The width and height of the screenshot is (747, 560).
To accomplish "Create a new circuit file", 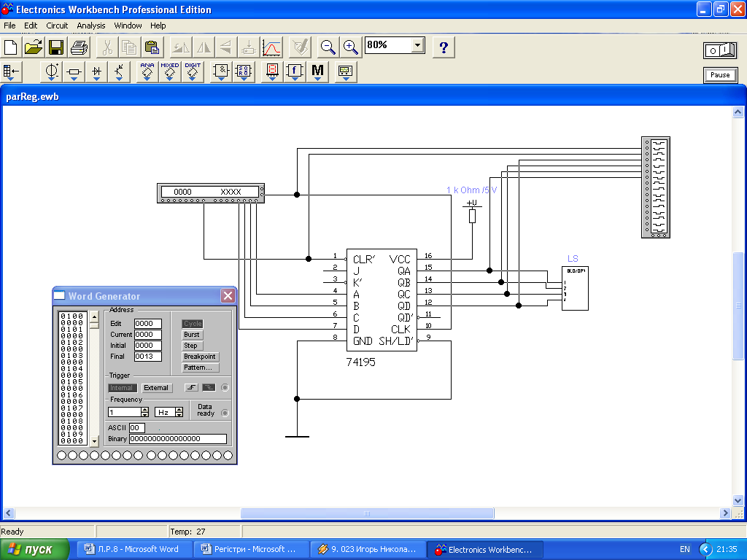I will (10, 47).
